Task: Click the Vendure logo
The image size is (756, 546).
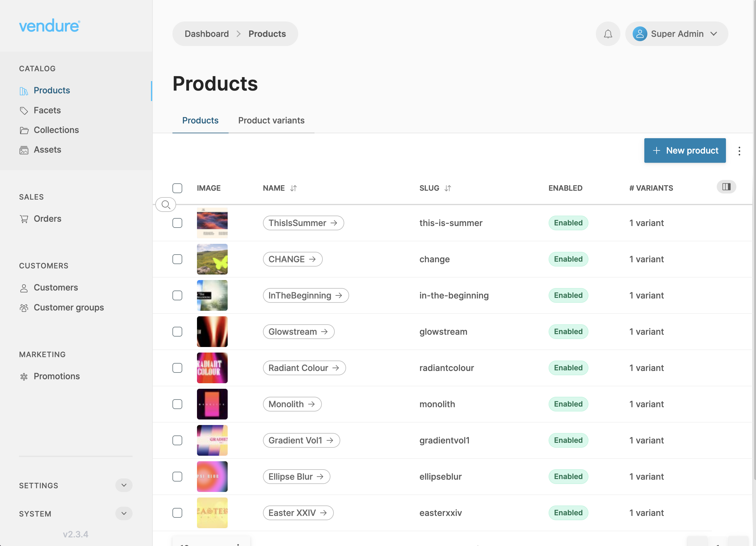Action: point(50,26)
